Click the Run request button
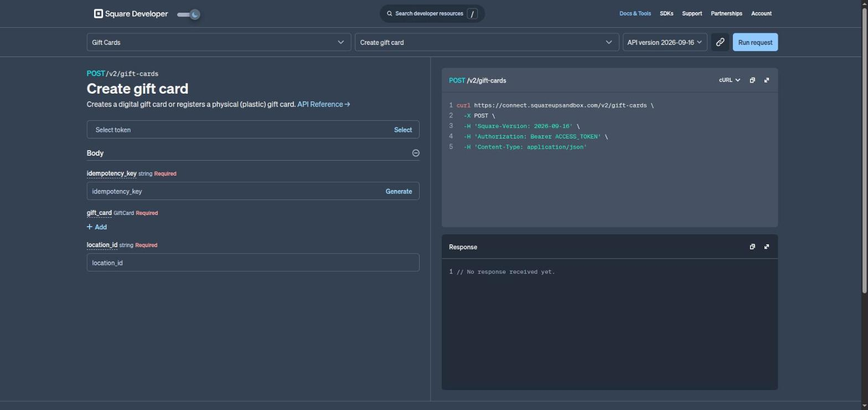This screenshot has height=410, width=868. click(x=755, y=42)
